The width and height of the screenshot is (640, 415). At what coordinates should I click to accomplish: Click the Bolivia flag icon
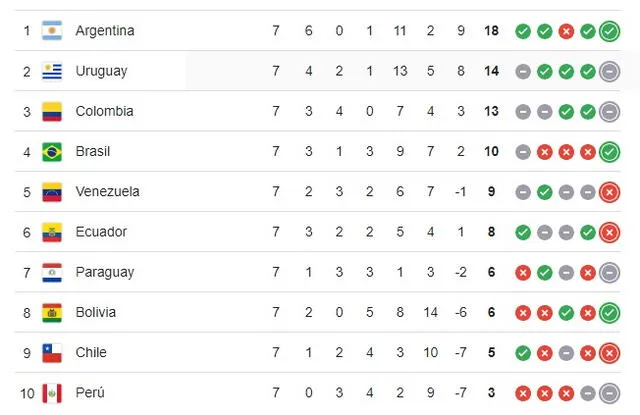52,312
